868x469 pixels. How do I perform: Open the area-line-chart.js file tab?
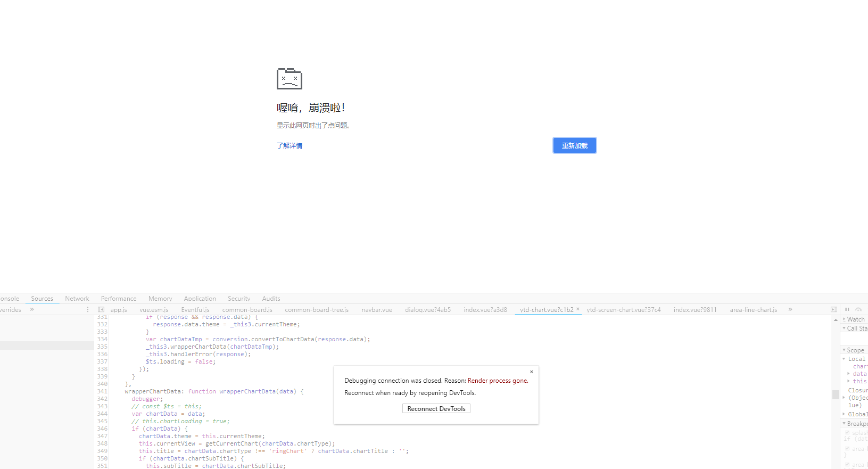tap(754, 310)
